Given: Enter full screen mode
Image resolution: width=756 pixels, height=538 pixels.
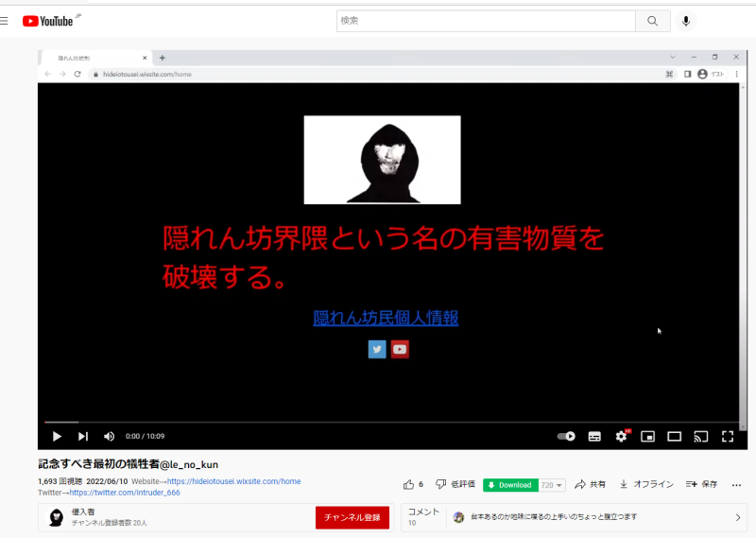Looking at the screenshot, I should point(728,436).
